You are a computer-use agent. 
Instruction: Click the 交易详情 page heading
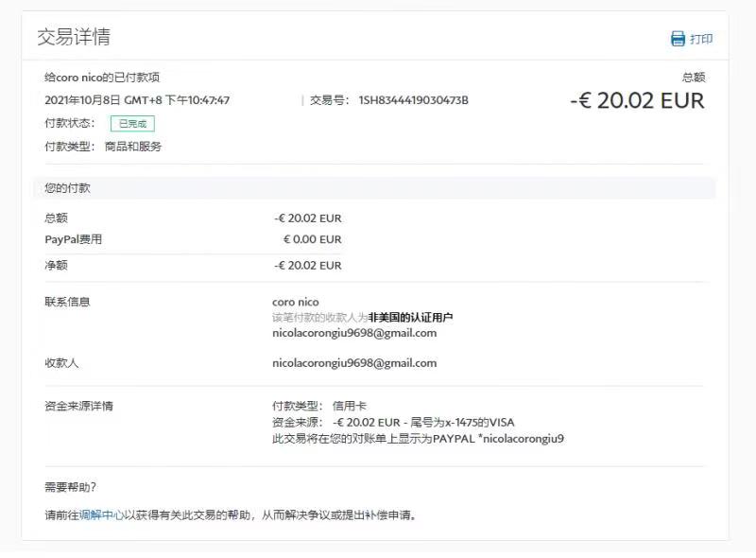tap(74, 37)
